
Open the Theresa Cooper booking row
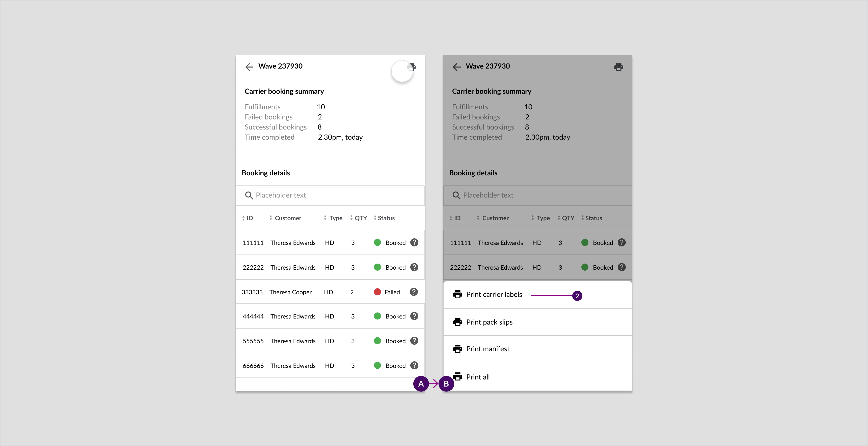(x=290, y=292)
